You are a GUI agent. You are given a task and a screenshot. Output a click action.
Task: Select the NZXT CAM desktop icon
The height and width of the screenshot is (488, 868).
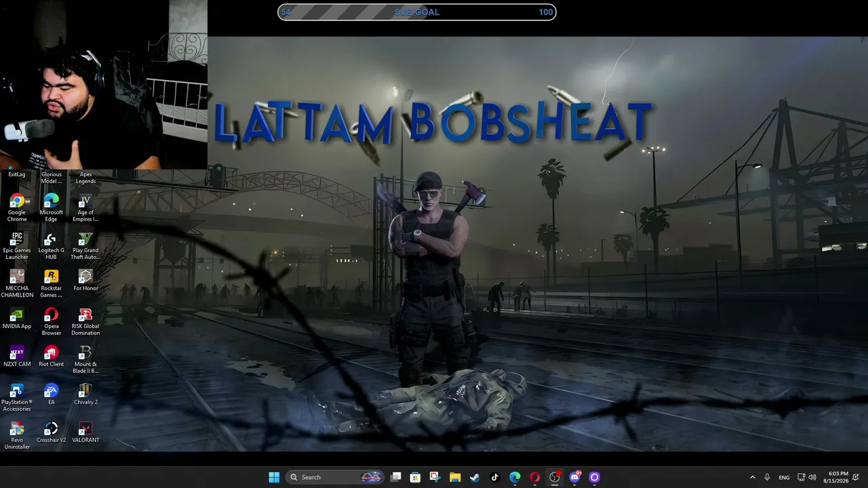point(17,356)
